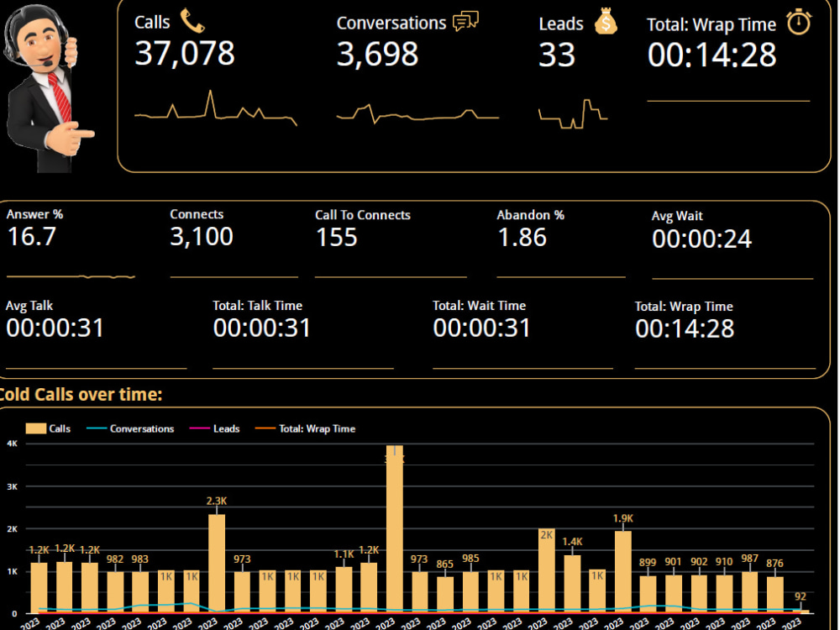Viewport: 840px width, 630px height.
Task: Toggle the Leads series in chart legend
Action: click(215, 428)
